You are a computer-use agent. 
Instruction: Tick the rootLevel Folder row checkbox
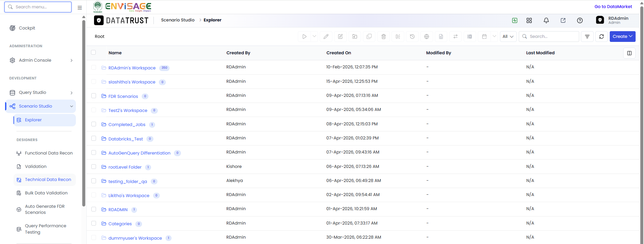coord(94,167)
